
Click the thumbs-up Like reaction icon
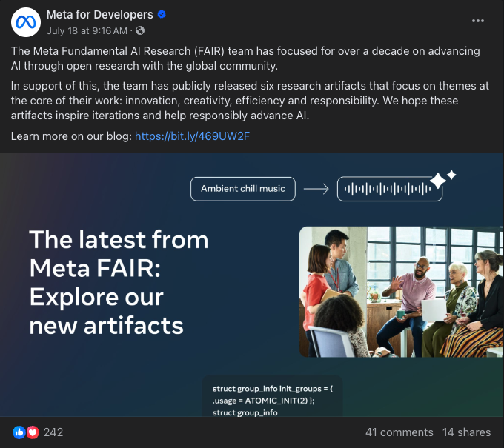(19, 432)
